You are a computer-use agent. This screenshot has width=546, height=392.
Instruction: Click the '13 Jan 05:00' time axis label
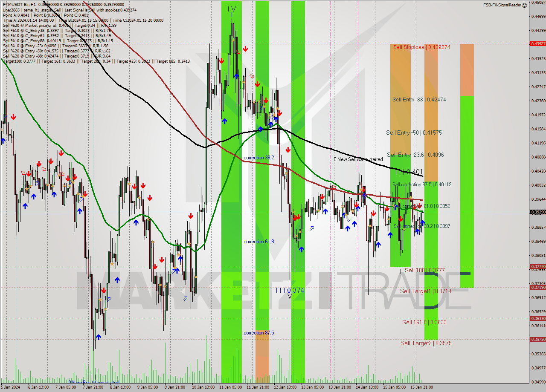pyautogui.click(x=312, y=387)
